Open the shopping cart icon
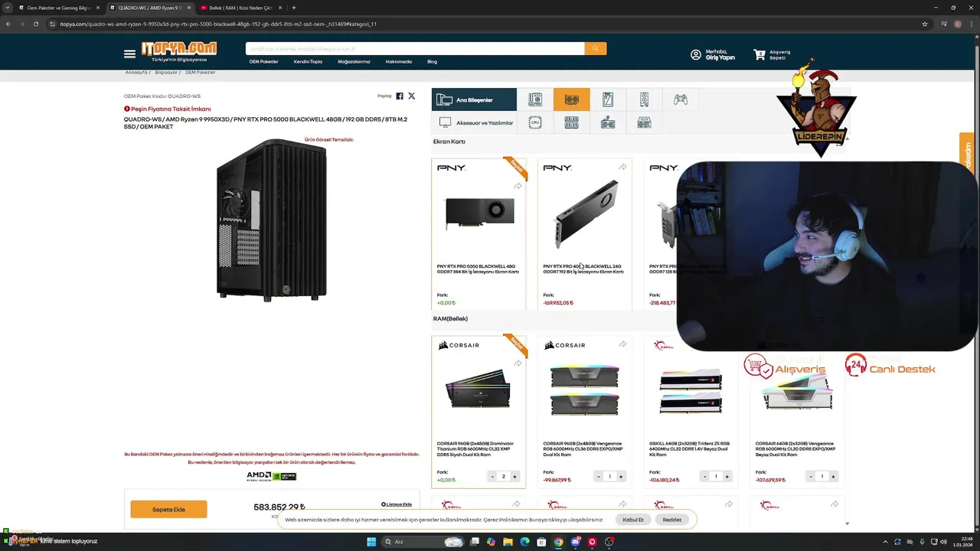980x551 pixels. [759, 55]
